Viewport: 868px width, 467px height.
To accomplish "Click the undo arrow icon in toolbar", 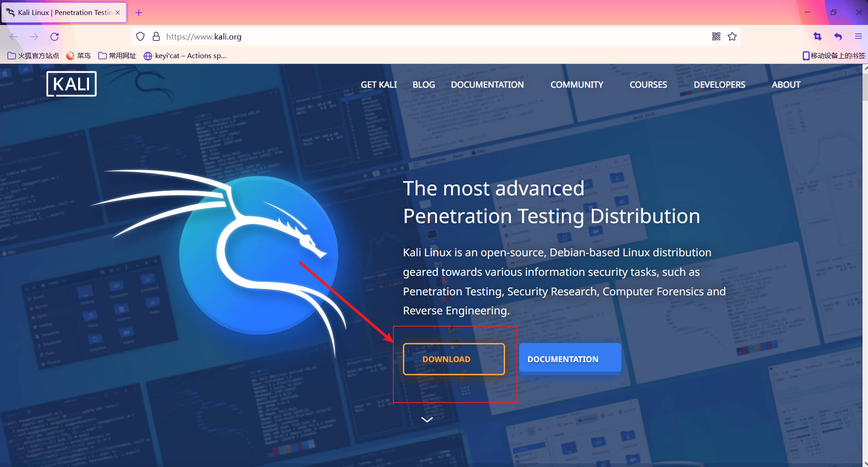I will click(838, 37).
